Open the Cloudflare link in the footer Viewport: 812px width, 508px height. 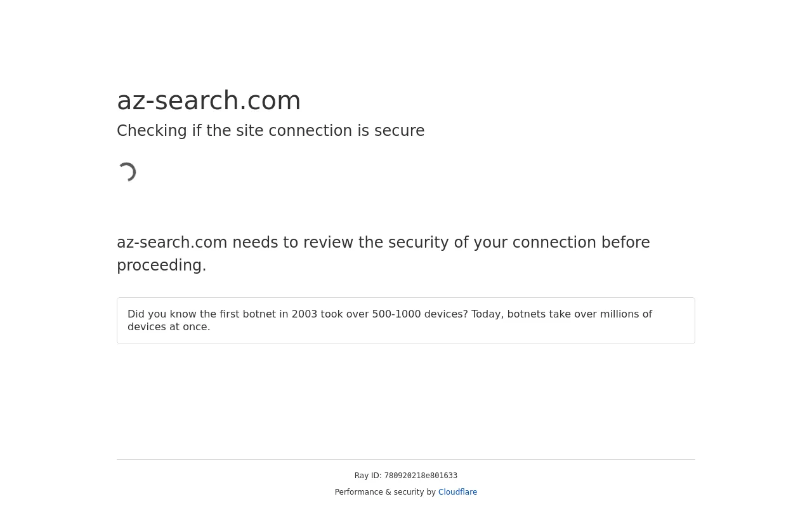457,492
